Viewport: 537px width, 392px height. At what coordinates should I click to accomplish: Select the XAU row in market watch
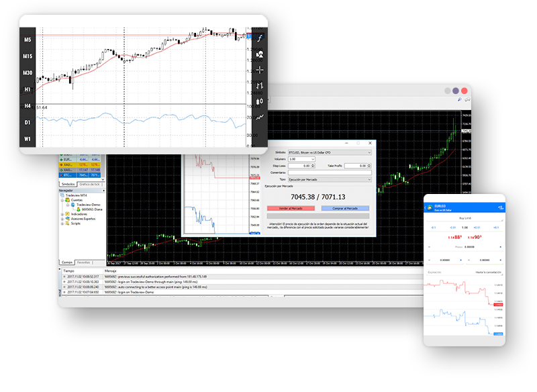coord(80,164)
